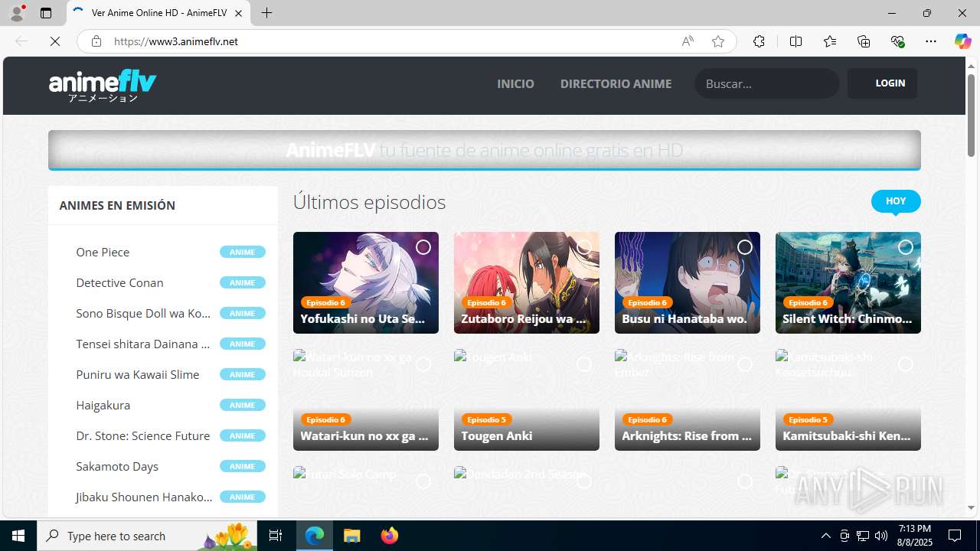The height and width of the screenshot is (551, 980).
Task: Open Sono Bisque Doll wa Ko... link
Action: (x=143, y=313)
